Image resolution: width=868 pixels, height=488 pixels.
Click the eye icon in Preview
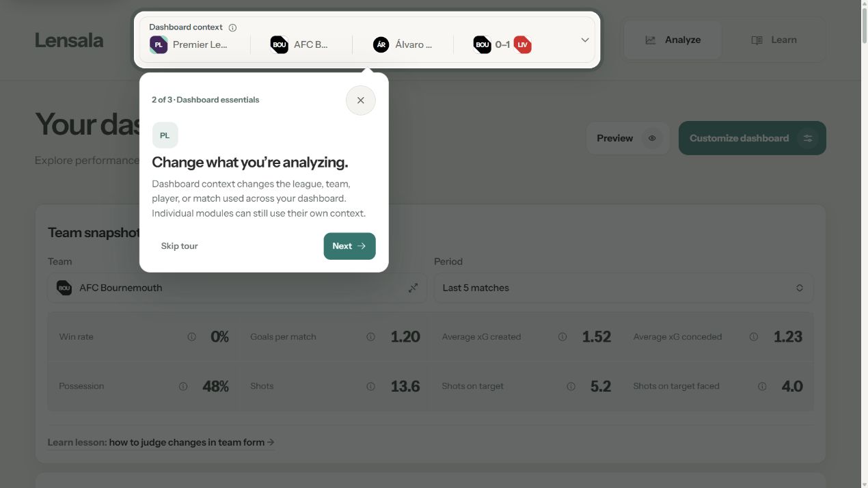coord(652,138)
